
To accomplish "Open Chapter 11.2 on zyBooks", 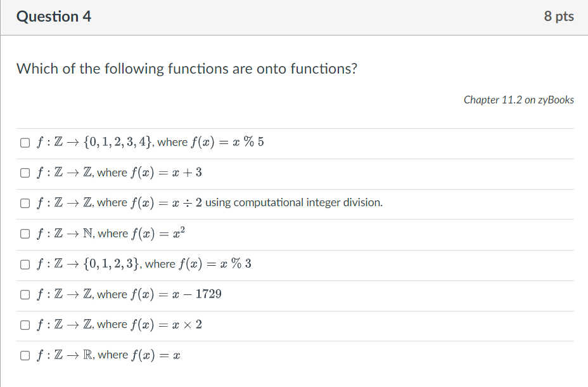I will click(x=518, y=100).
